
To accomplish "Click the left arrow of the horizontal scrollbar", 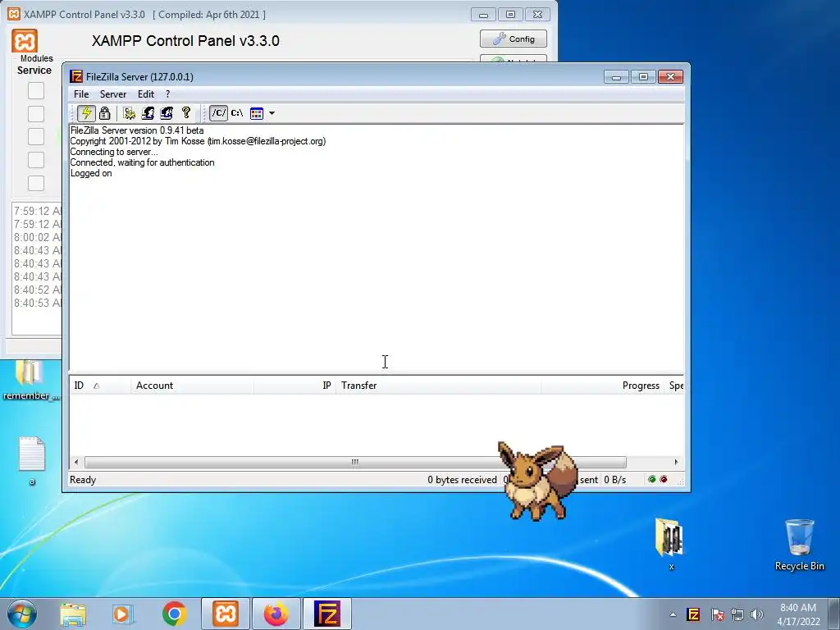I will pos(76,462).
